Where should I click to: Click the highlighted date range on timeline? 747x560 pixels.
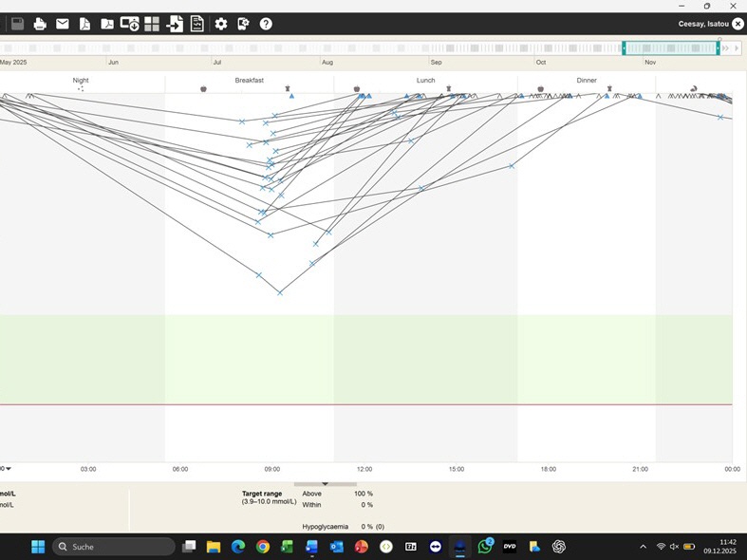tap(670, 48)
